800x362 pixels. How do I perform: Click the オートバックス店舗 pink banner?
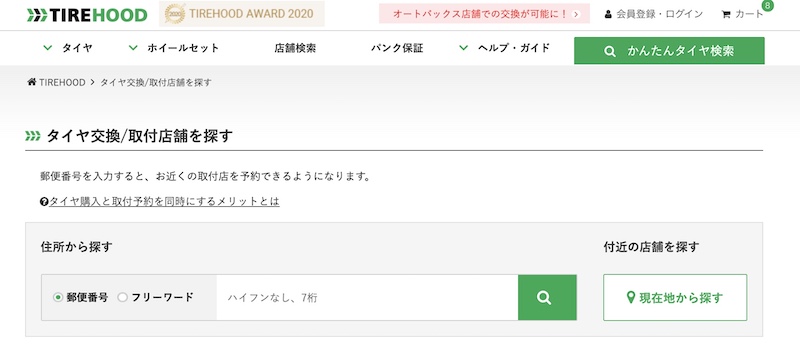tap(484, 14)
